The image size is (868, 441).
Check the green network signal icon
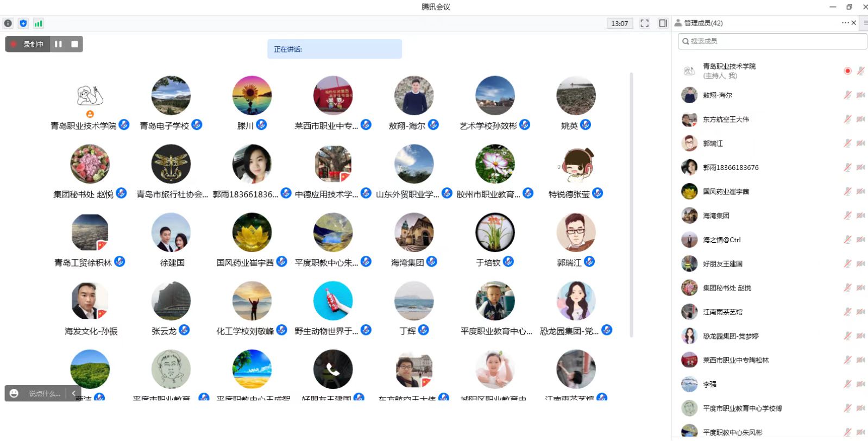[x=38, y=23]
